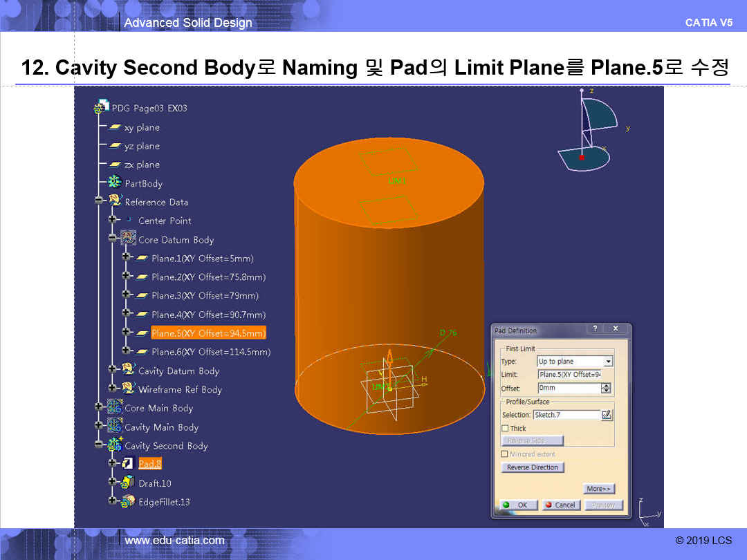
Task: Click the Pad Definition help question mark
Action: pyautogui.click(x=595, y=330)
